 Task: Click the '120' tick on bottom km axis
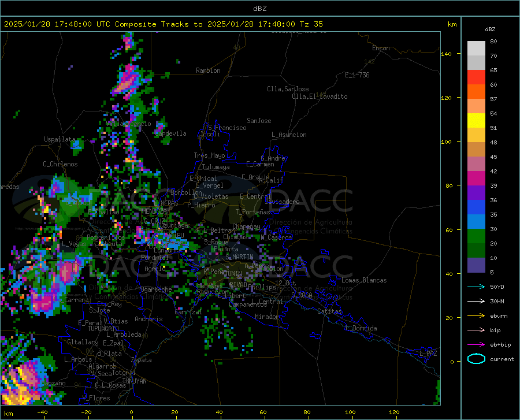[x=394, y=412]
